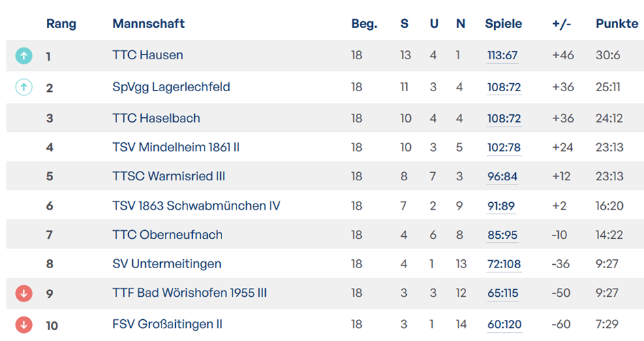
Task: Click the TTSC Warmisried III link
Action: (168, 176)
